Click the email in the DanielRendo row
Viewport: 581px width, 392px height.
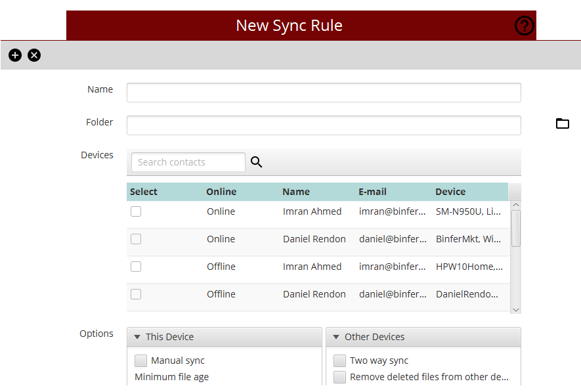393,294
